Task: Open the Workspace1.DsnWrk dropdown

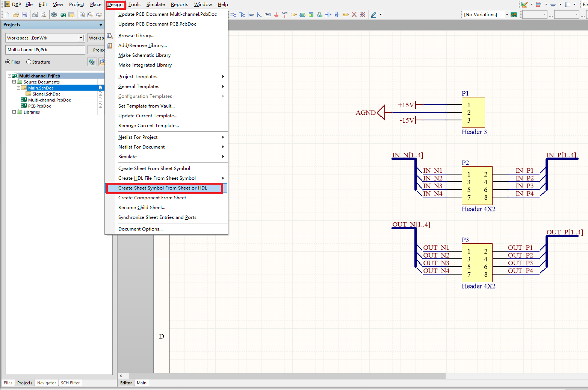Action: [x=80, y=38]
